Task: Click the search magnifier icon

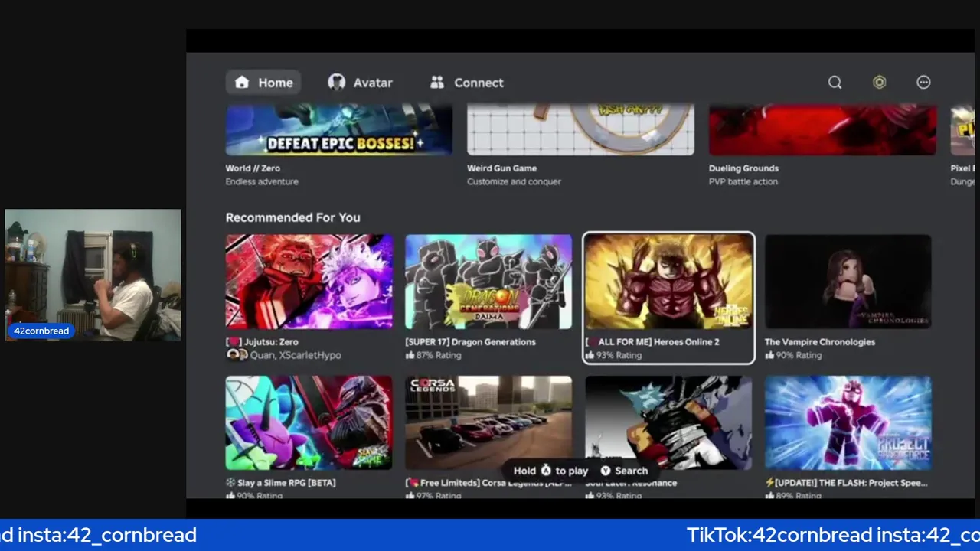Action: tap(835, 83)
